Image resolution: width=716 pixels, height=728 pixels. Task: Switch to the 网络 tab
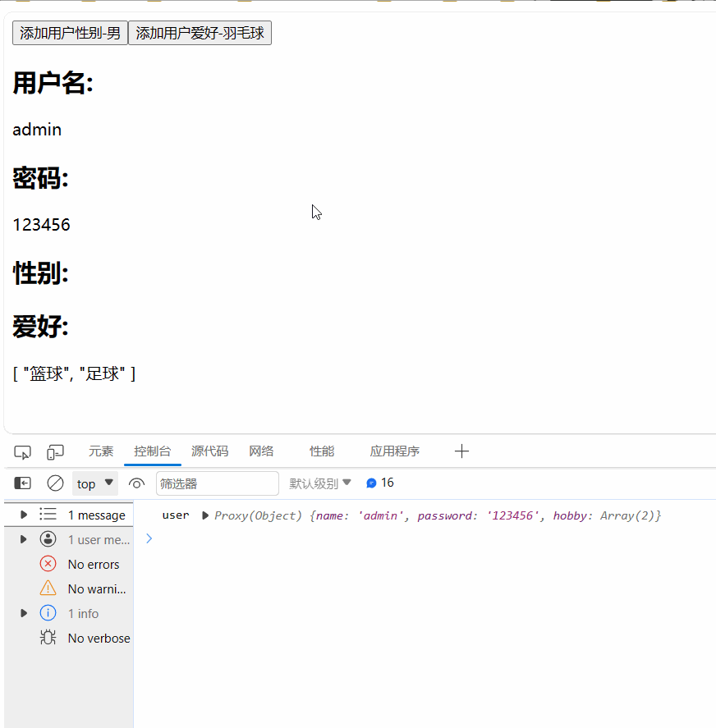click(x=261, y=451)
